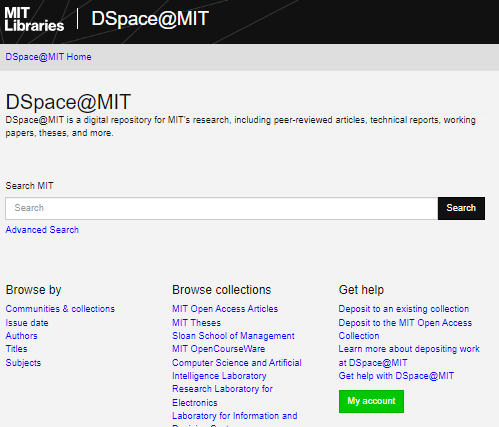Screen dimensions: 499x427
Task: Focus the Search MIT input field
Action: [221, 208]
